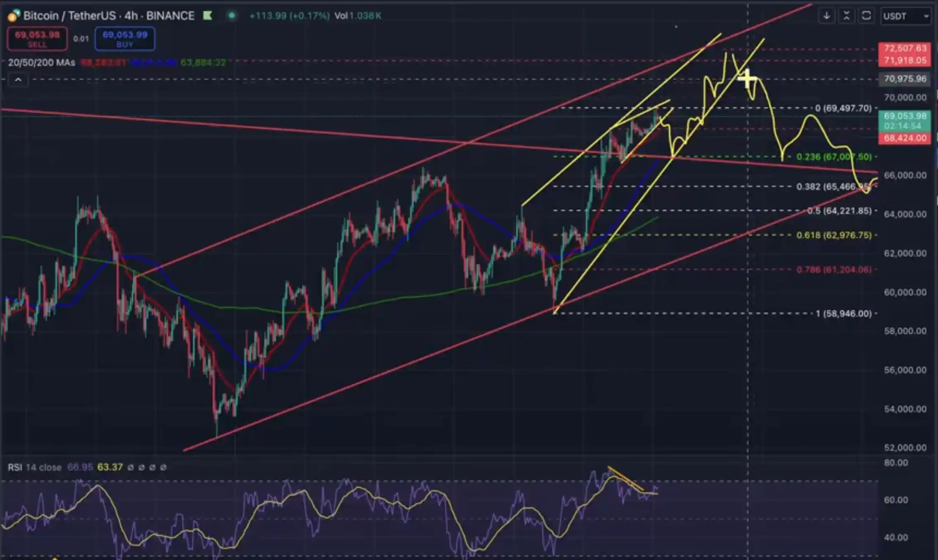Open the USDT currency dropdown
This screenshot has height=560, width=938.
(x=906, y=16)
